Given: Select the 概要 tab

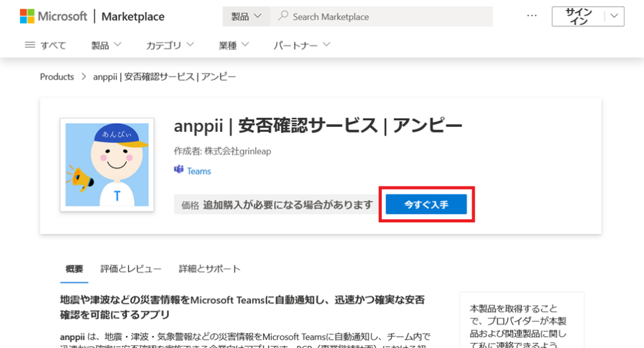Looking at the screenshot, I should [x=74, y=269].
